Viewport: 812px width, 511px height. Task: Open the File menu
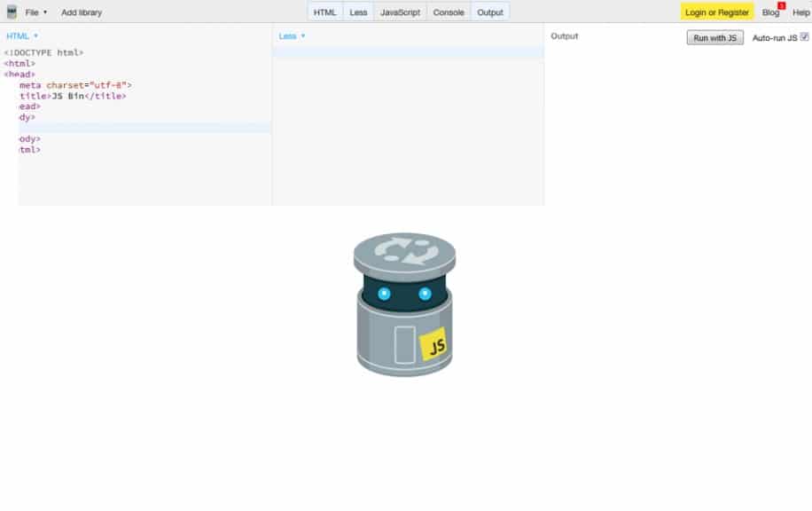point(32,12)
